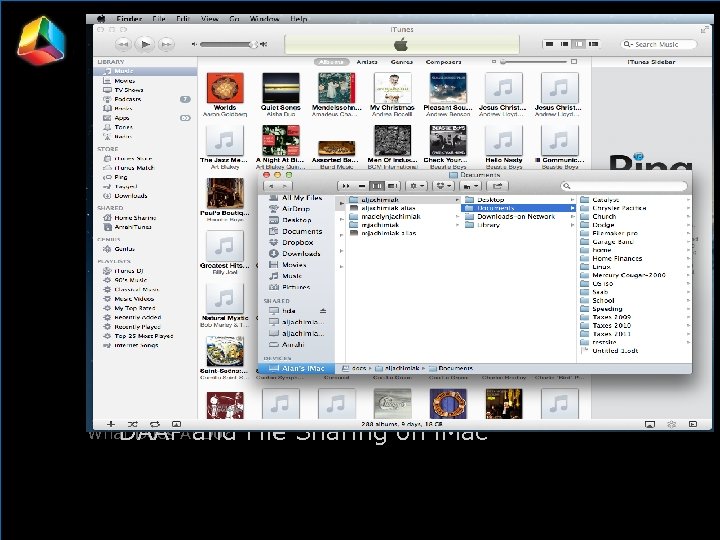720x540 pixels.
Task: Click the Finder Share toolbar button
Action: (497, 186)
